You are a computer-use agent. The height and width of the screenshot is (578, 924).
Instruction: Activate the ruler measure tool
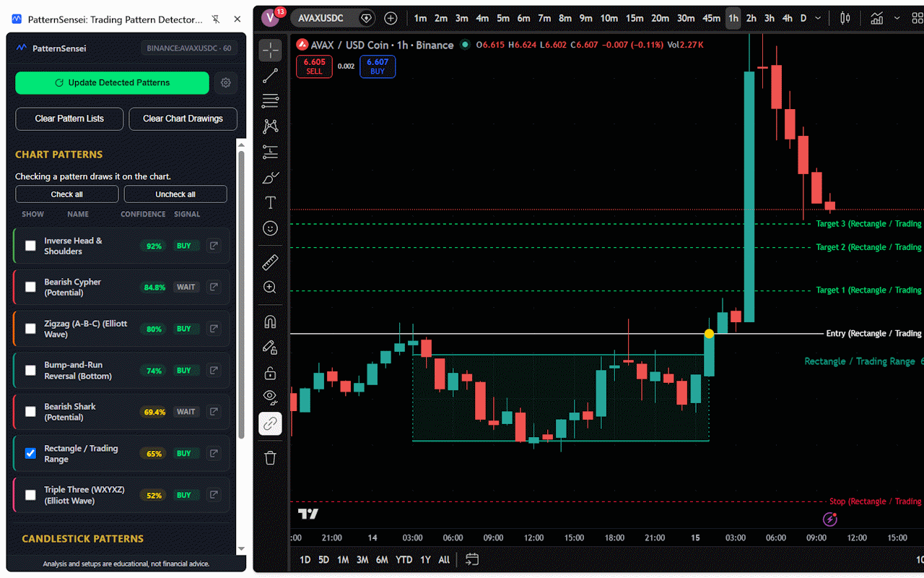(x=270, y=262)
